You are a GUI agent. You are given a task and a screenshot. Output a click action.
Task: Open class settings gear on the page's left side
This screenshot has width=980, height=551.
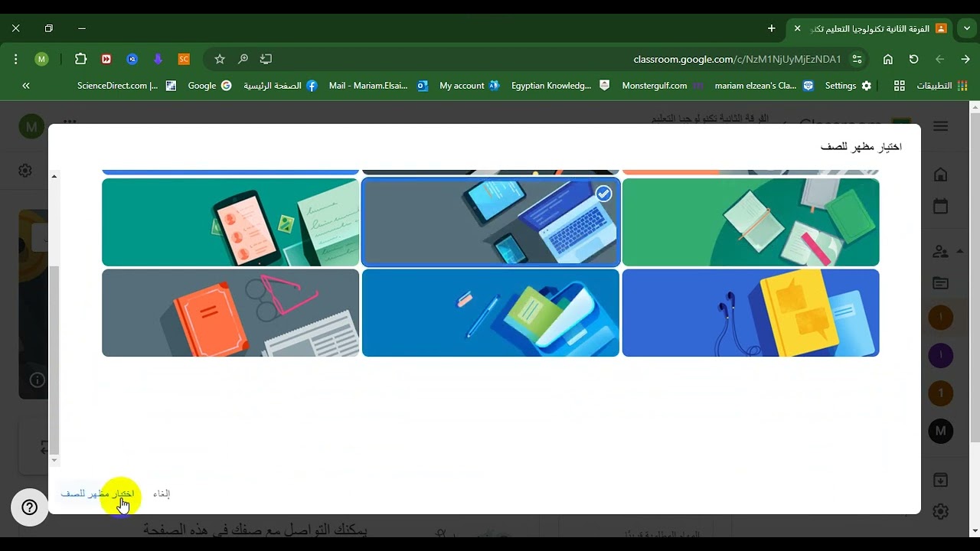point(25,171)
